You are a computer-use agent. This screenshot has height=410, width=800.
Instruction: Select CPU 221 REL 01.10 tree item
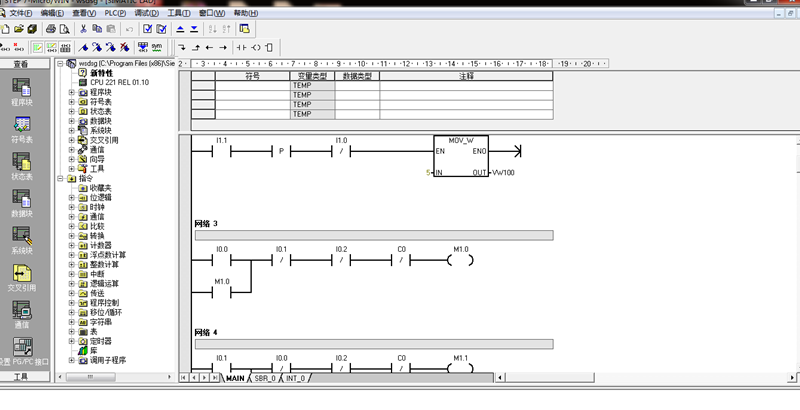click(119, 82)
